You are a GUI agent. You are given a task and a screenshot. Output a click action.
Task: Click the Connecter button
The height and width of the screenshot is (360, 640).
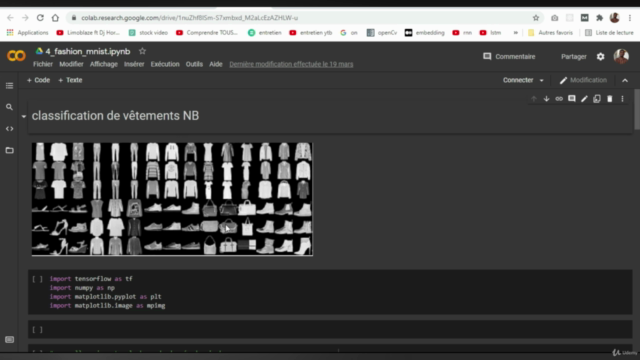(x=518, y=80)
